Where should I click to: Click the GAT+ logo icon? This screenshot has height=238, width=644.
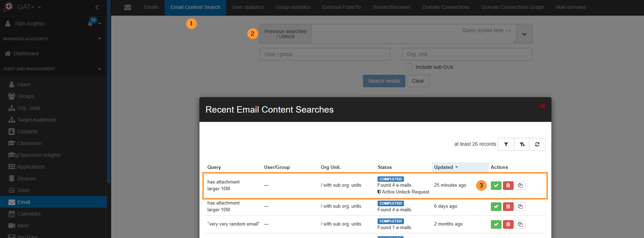(8, 7)
